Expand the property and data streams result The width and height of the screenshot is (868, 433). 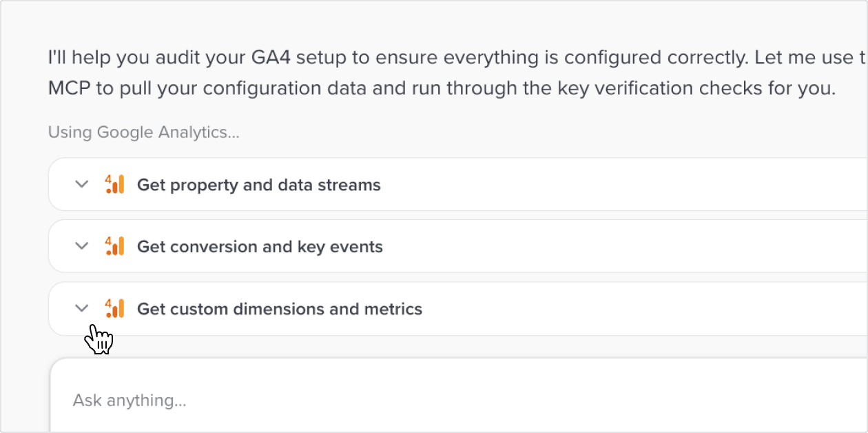tap(81, 184)
